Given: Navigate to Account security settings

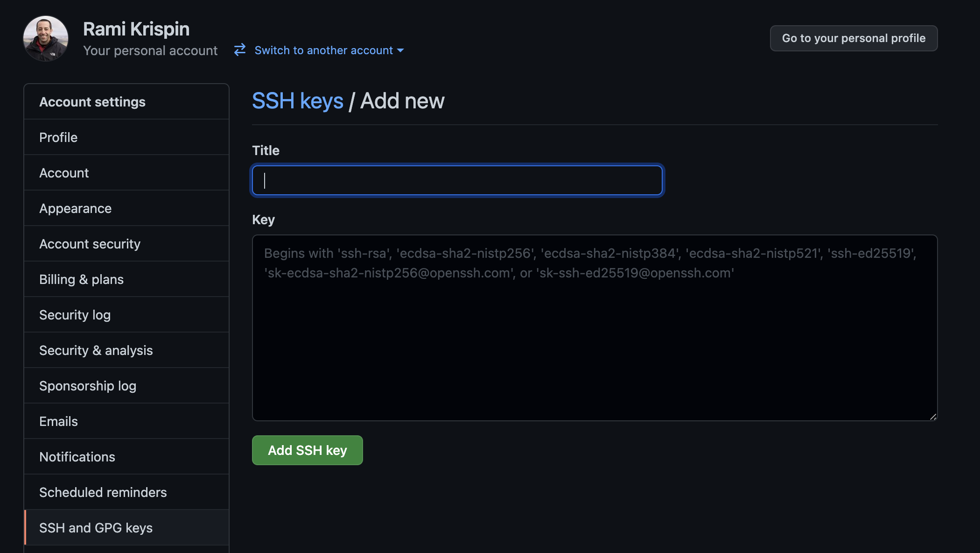Looking at the screenshot, I should click(x=90, y=243).
